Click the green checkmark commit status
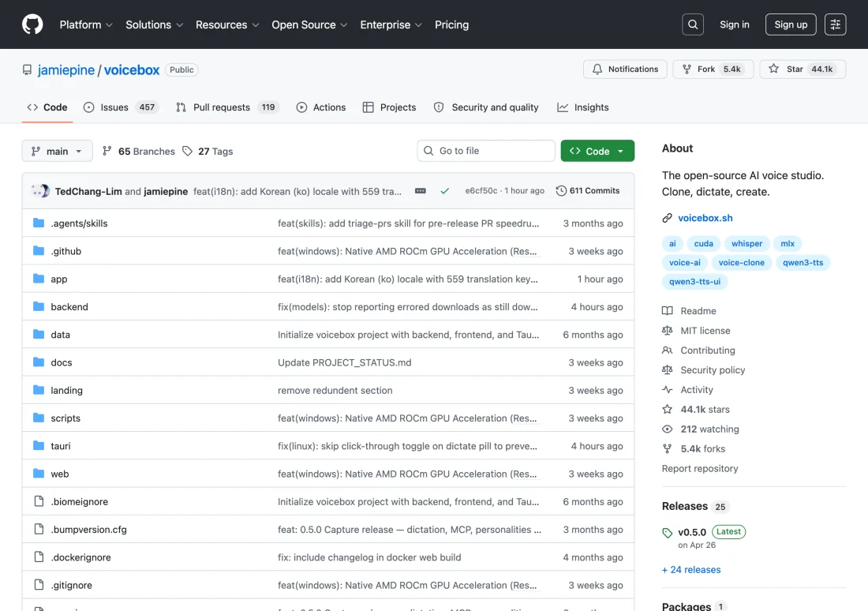Viewport: 868px width, 611px height. click(444, 190)
